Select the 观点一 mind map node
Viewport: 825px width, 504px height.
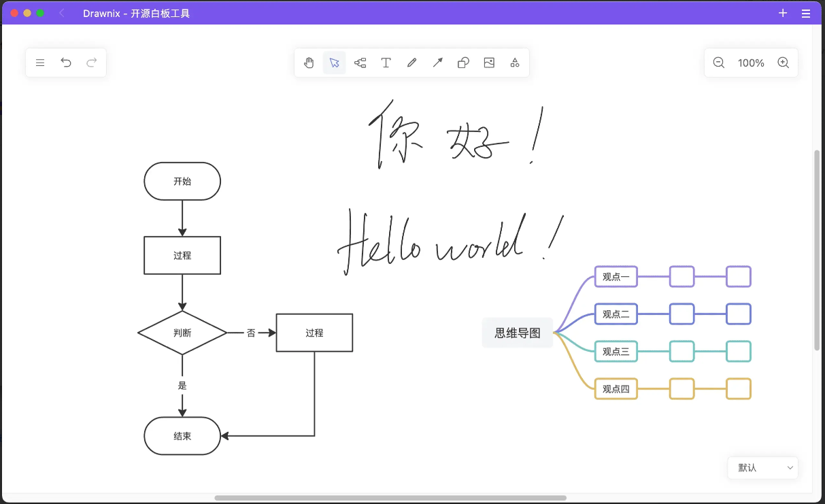click(616, 277)
